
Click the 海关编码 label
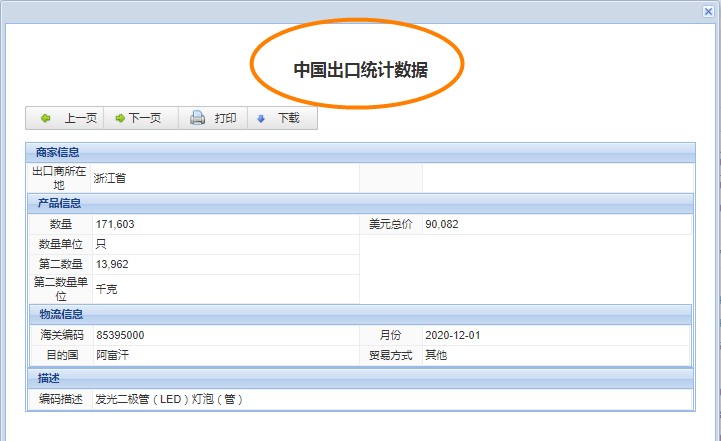tap(62, 335)
